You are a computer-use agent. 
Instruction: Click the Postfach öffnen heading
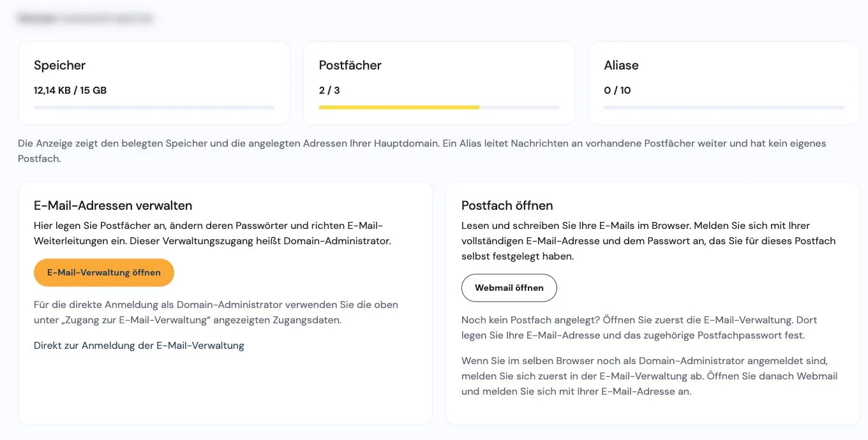[507, 205]
